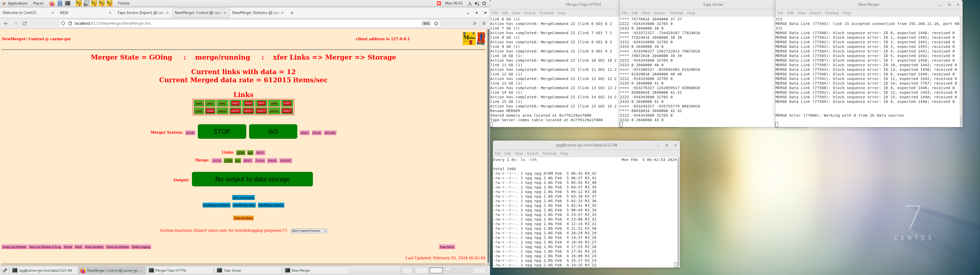Open terminal launcher in top panel
Image resolution: width=980 pixels, height=275 pixels.
(68, 3)
